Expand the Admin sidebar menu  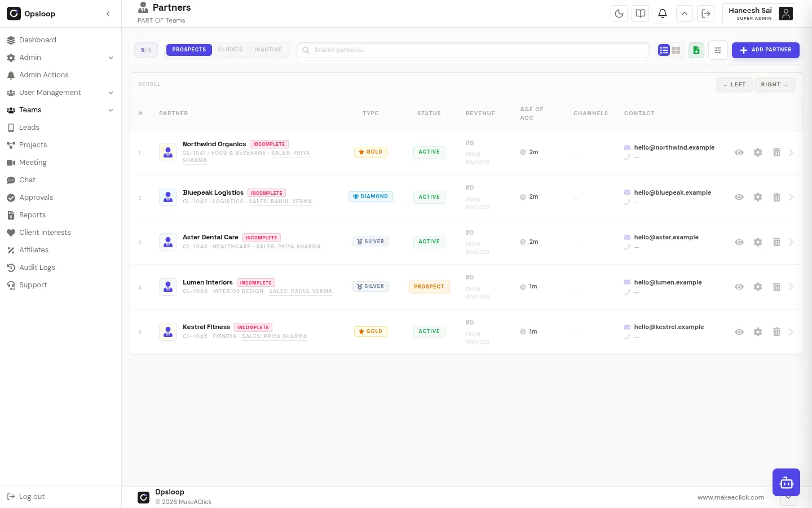(60, 58)
